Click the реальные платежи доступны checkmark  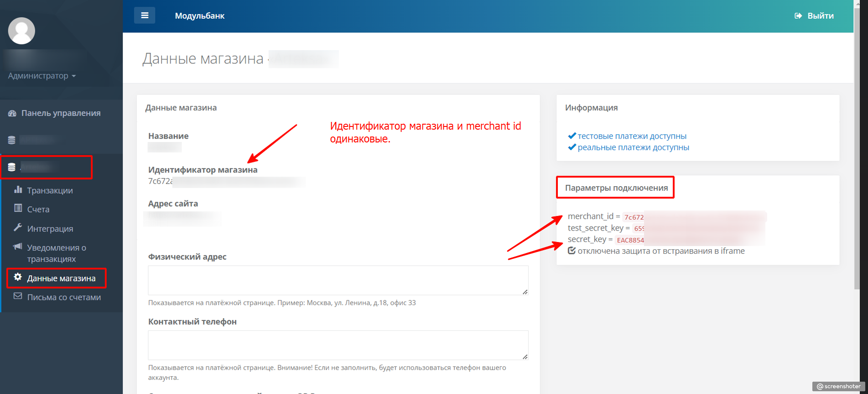click(572, 147)
